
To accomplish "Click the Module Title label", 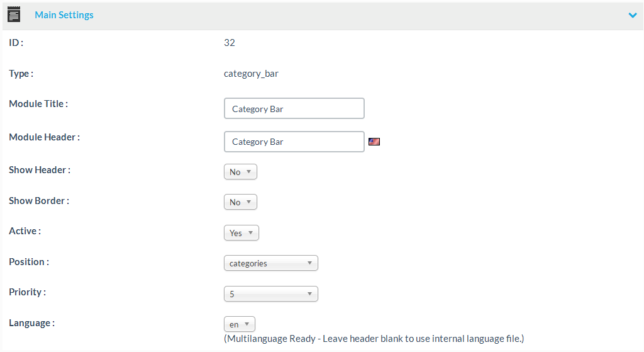I will coord(38,104).
